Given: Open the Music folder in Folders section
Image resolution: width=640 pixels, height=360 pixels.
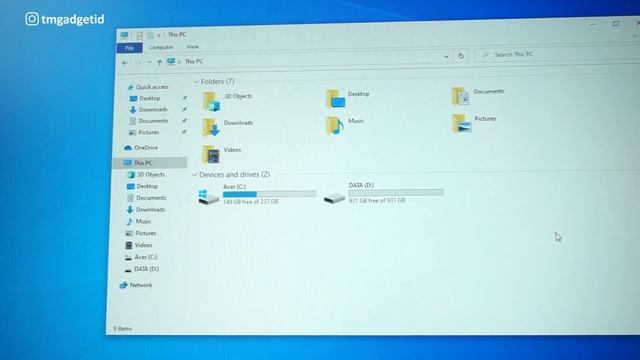Looking at the screenshot, I should point(334,125).
